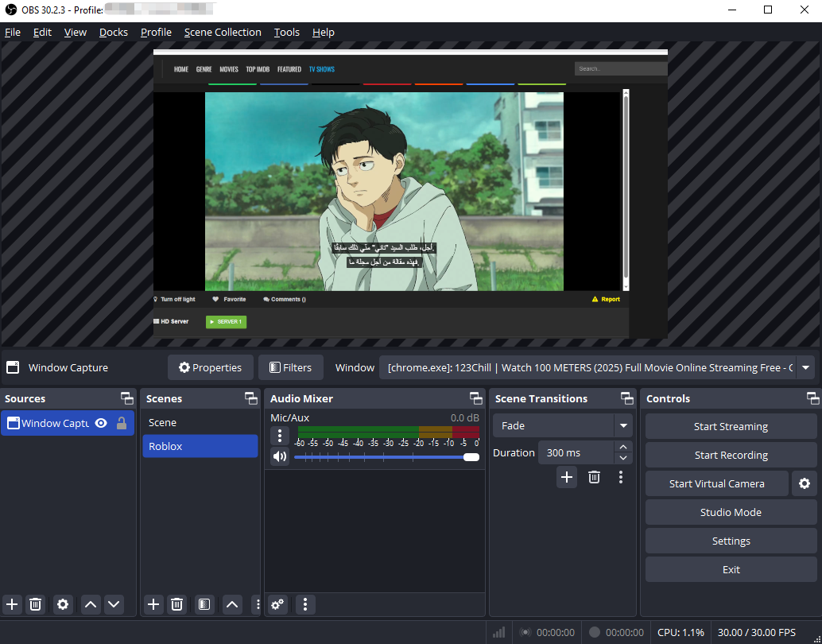
Task: Expand the Window selection dropdown
Action: coord(806,367)
